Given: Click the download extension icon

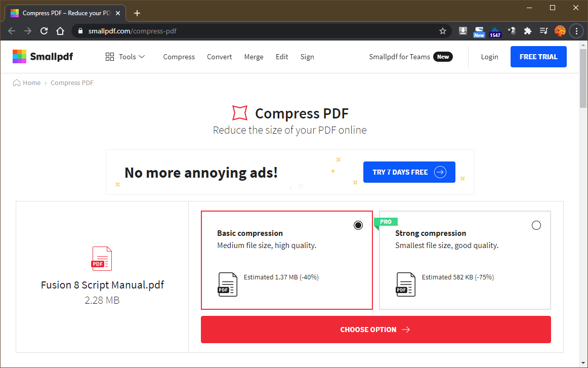Looking at the screenshot, I should tap(463, 31).
